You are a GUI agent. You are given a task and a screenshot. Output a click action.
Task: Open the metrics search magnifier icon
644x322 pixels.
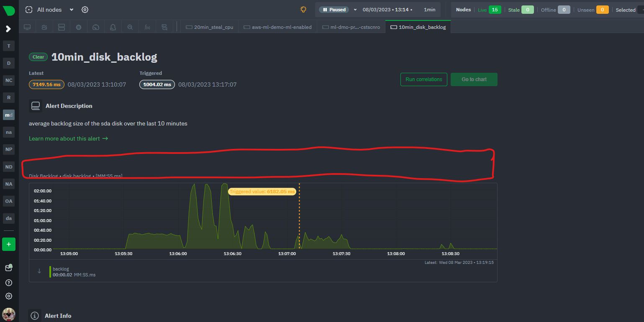tap(130, 26)
